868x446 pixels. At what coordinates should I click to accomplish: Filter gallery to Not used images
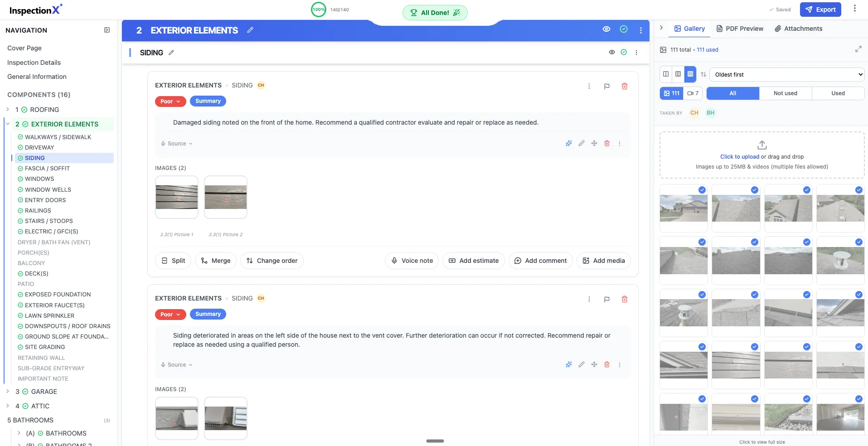point(785,93)
